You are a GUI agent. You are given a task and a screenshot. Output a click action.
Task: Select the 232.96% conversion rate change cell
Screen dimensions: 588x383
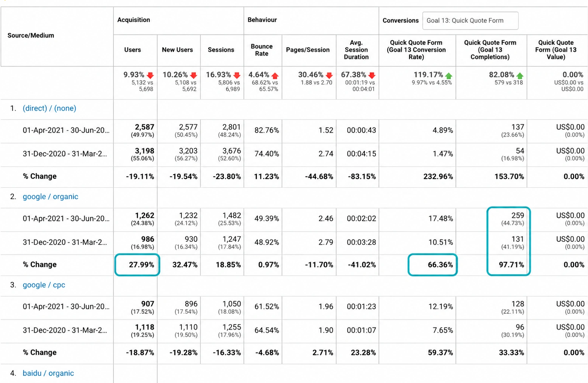[x=417, y=176]
